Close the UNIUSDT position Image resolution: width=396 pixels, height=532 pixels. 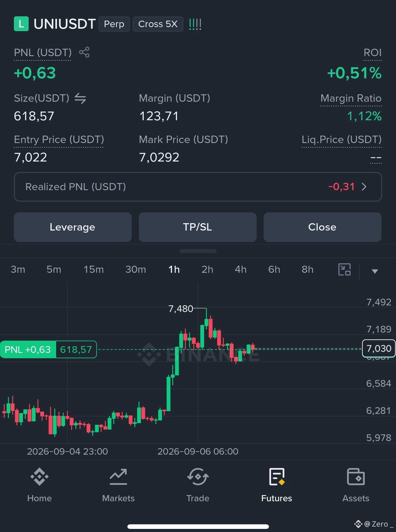(x=322, y=227)
